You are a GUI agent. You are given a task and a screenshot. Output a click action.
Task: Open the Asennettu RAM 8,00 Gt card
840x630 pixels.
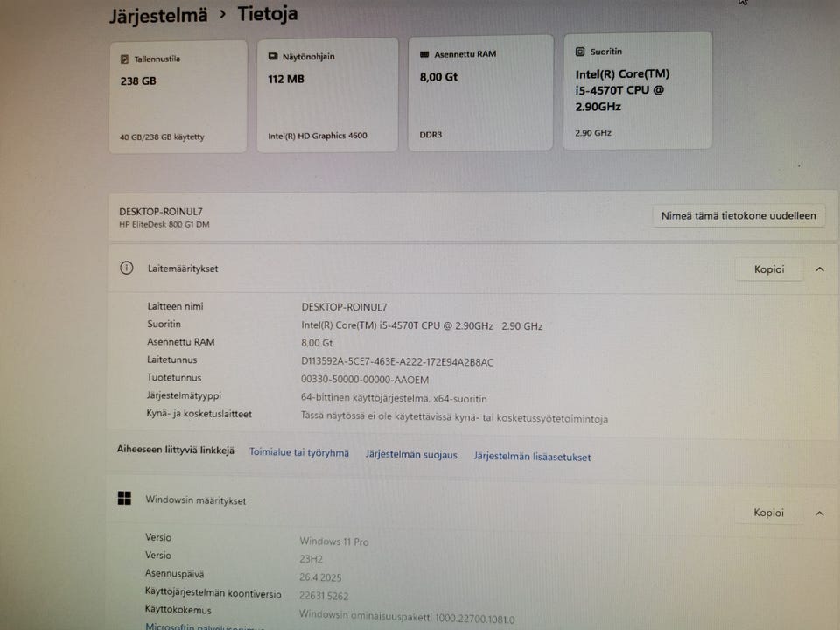pyautogui.click(x=480, y=94)
